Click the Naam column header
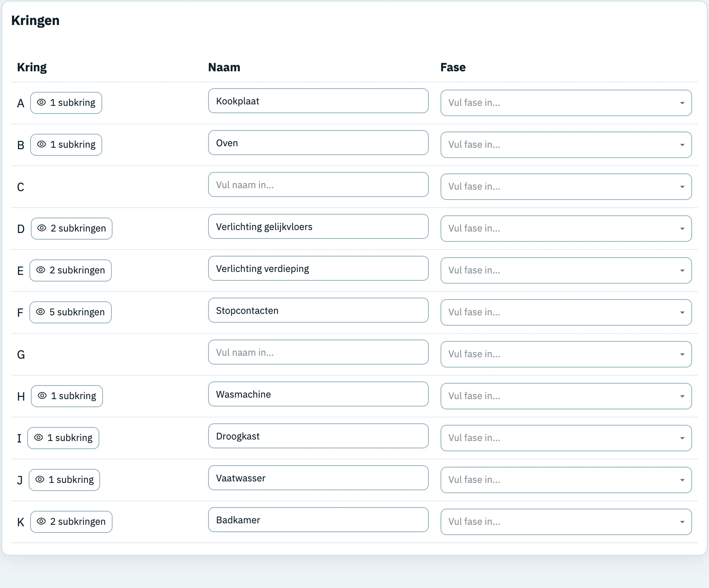Screen dimensions: 709x588 click(x=224, y=67)
